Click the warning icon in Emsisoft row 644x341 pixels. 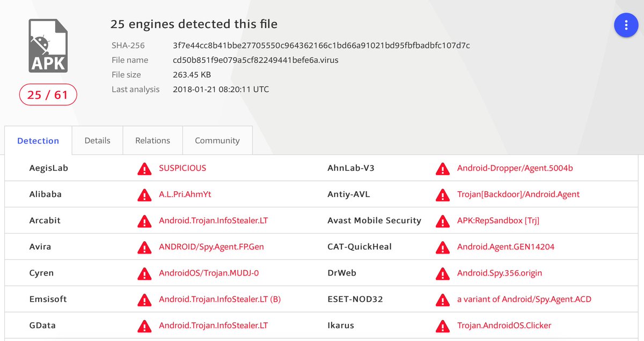144,300
